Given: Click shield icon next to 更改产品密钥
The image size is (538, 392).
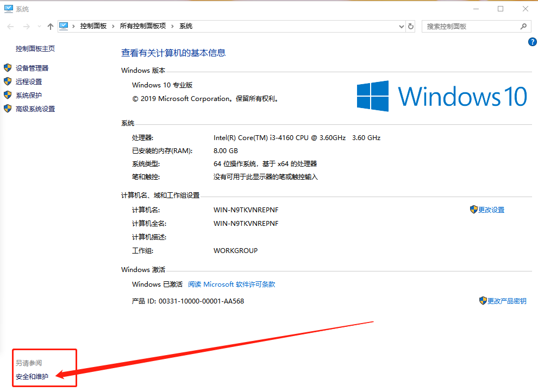Looking at the screenshot, I should (x=483, y=300).
